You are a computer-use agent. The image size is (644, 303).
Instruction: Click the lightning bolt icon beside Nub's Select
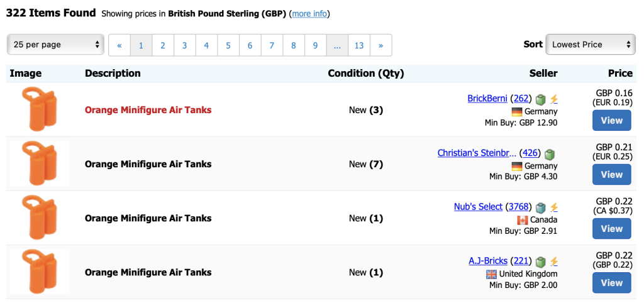pos(554,207)
